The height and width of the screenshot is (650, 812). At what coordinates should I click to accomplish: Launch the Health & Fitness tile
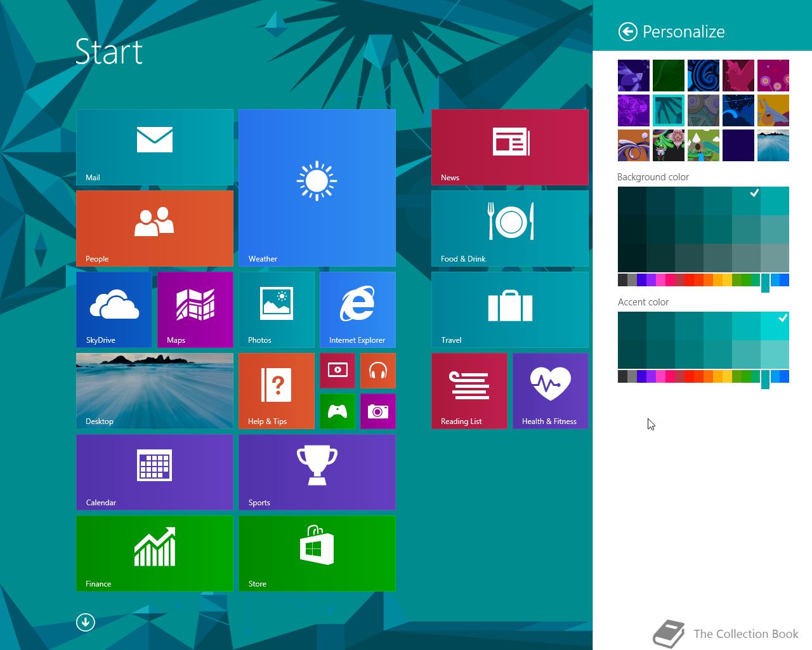[x=551, y=391]
